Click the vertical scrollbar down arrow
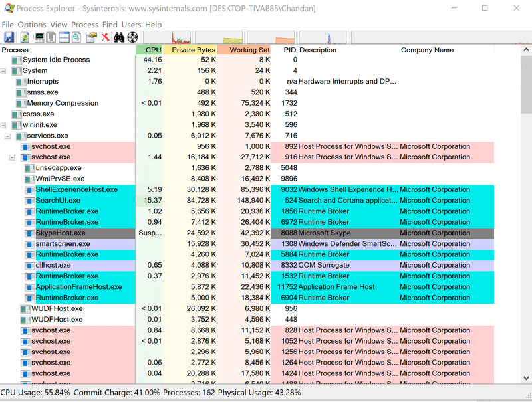The image size is (532, 402). [x=526, y=378]
